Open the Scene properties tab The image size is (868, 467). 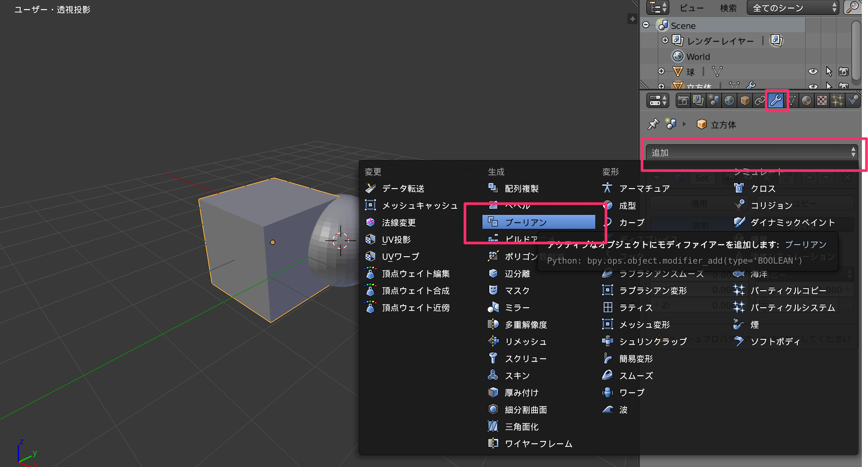(x=714, y=101)
